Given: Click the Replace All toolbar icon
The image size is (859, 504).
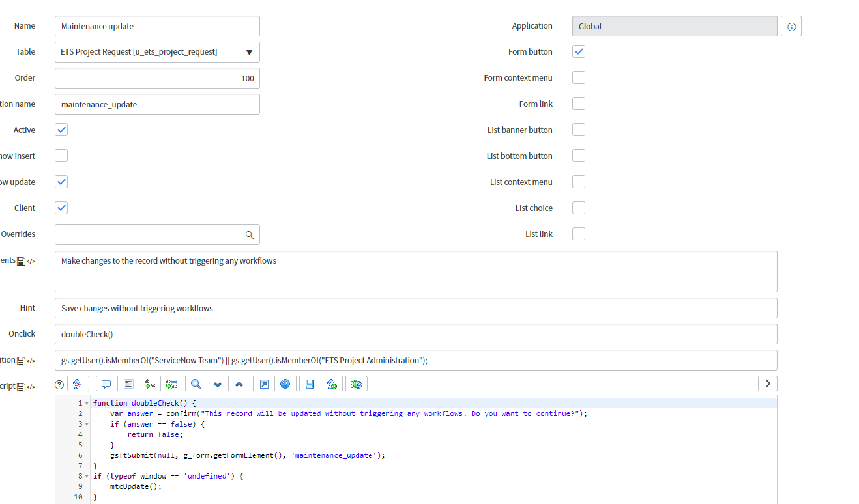Looking at the screenshot, I should tap(172, 384).
